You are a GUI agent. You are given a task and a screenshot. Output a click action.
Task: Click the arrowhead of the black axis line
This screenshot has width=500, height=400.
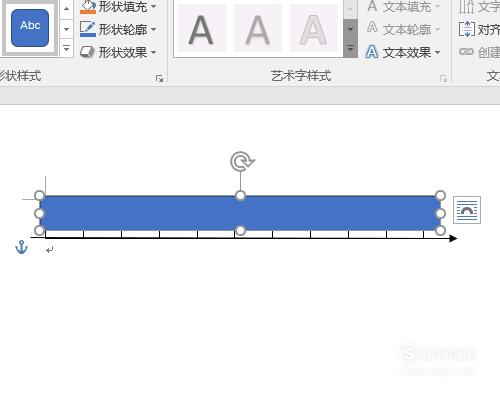click(x=453, y=238)
